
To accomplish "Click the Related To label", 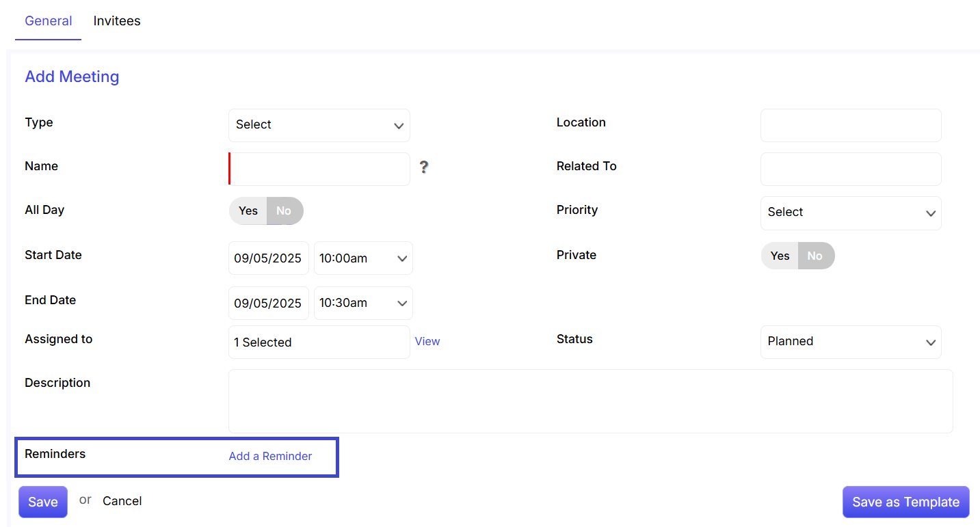I will (587, 166).
